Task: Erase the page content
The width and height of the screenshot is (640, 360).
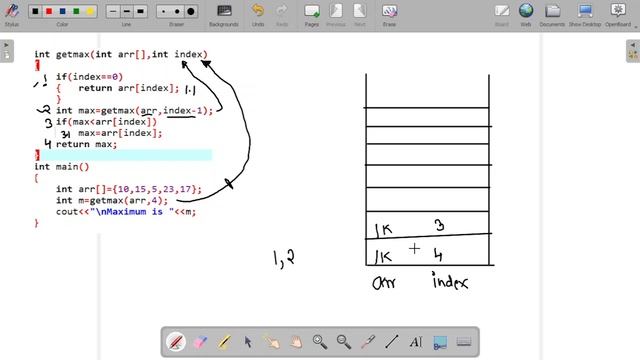Action: (389, 15)
